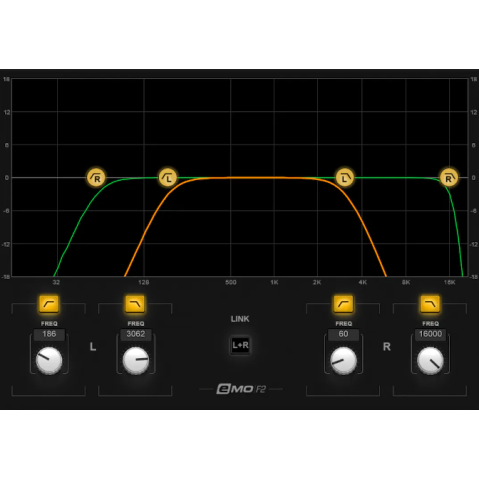Click the 3062 frequency value field
The height and width of the screenshot is (479, 479).
[136, 334]
